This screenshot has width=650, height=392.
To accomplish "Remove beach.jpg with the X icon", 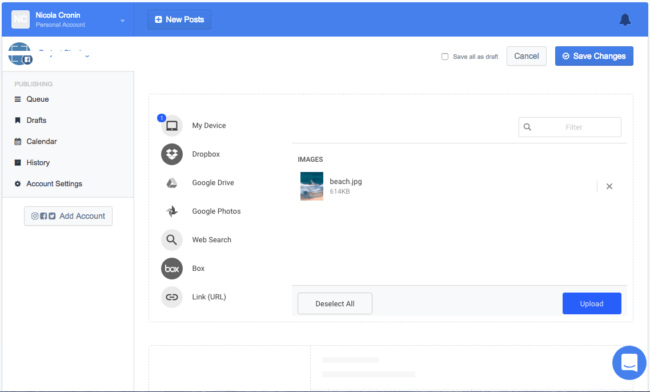I will coord(609,186).
